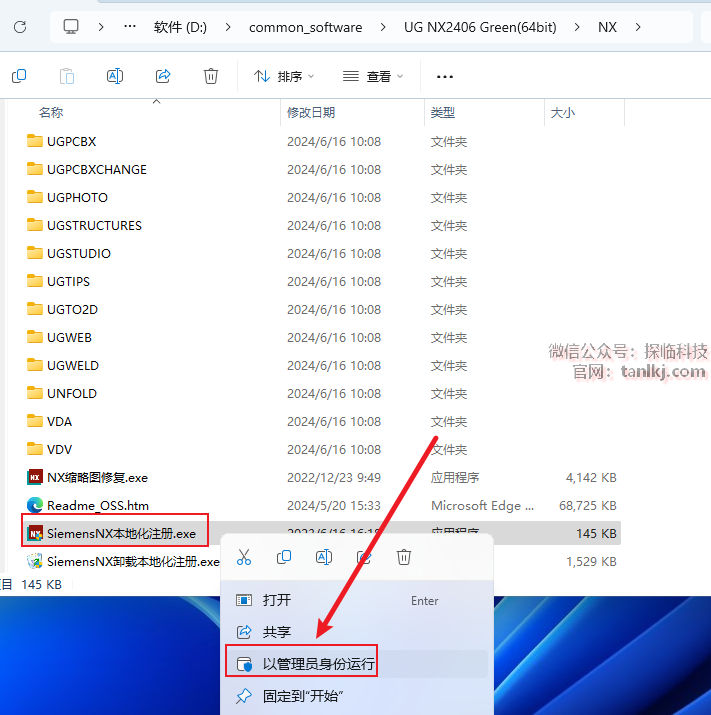Select the UGSTUDIO folder
Viewport: 711px width, 715px height.
(68, 253)
